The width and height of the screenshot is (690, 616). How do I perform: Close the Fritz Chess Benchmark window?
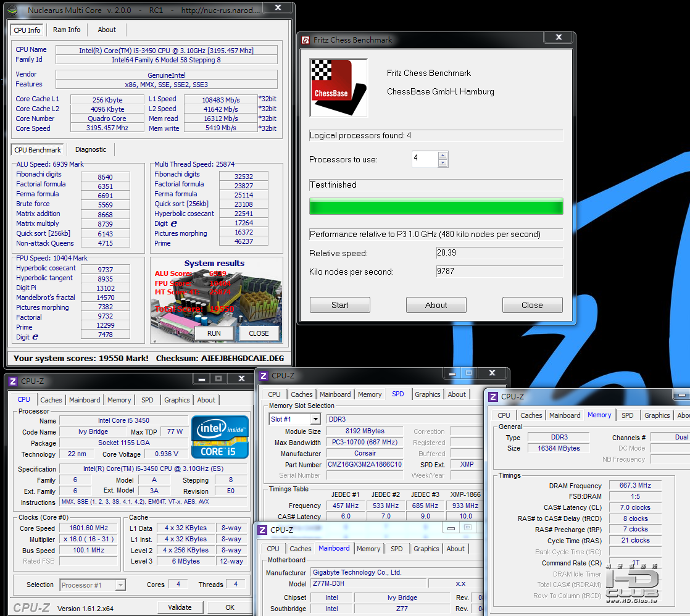coord(559,38)
